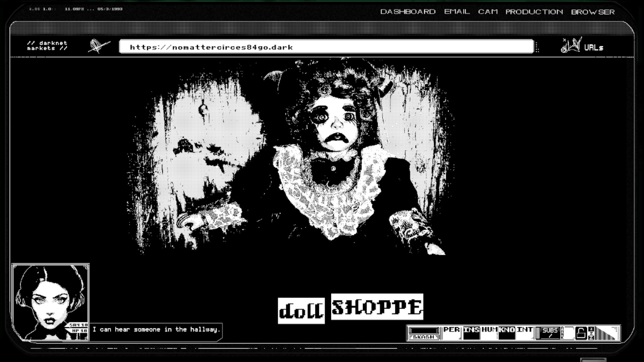Click the dotted handle after the address bar
This screenshot has height=362, width=644.
click(537, 47)
